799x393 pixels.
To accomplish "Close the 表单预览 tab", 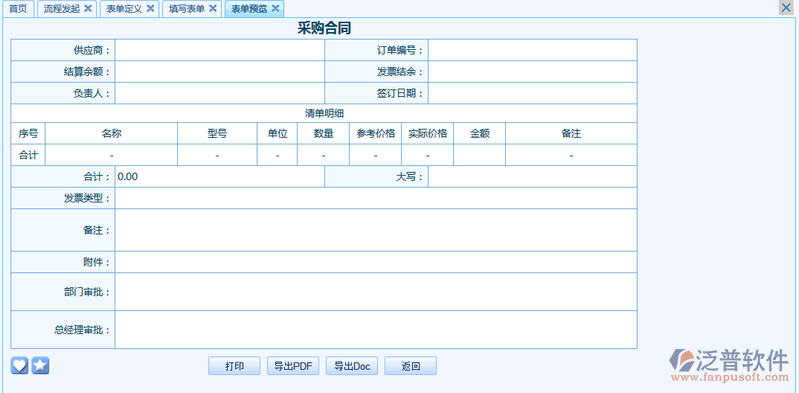I will (275, 9).
